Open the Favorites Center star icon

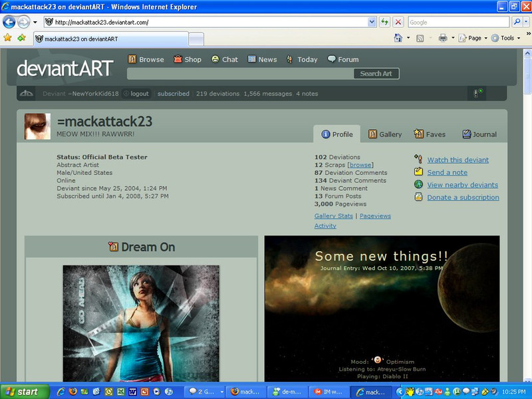click(7, 38)
